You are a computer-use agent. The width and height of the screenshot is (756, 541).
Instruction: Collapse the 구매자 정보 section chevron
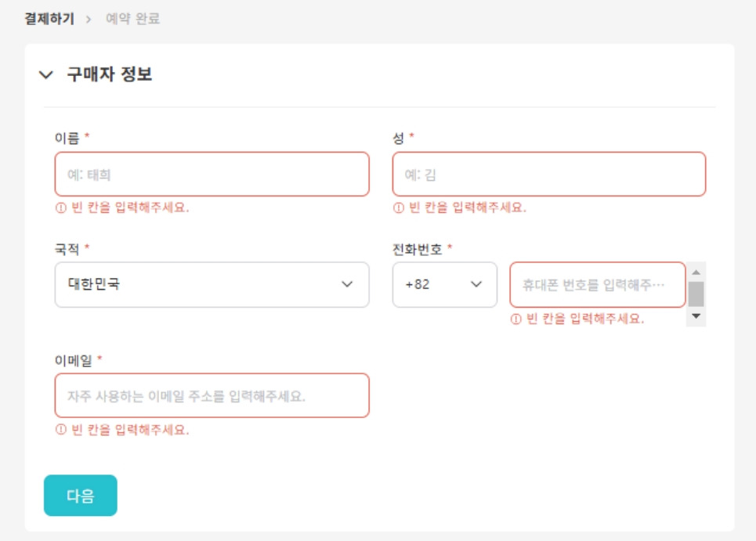point(46,75)
